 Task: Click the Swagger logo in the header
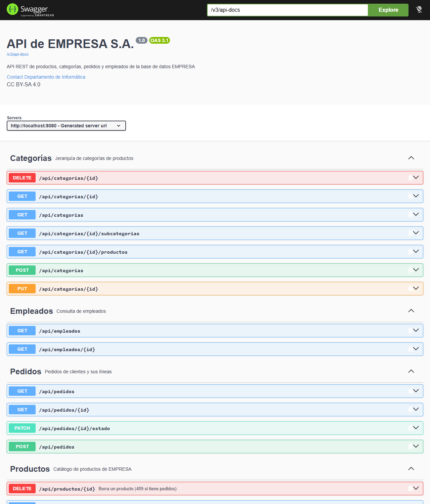30,10
